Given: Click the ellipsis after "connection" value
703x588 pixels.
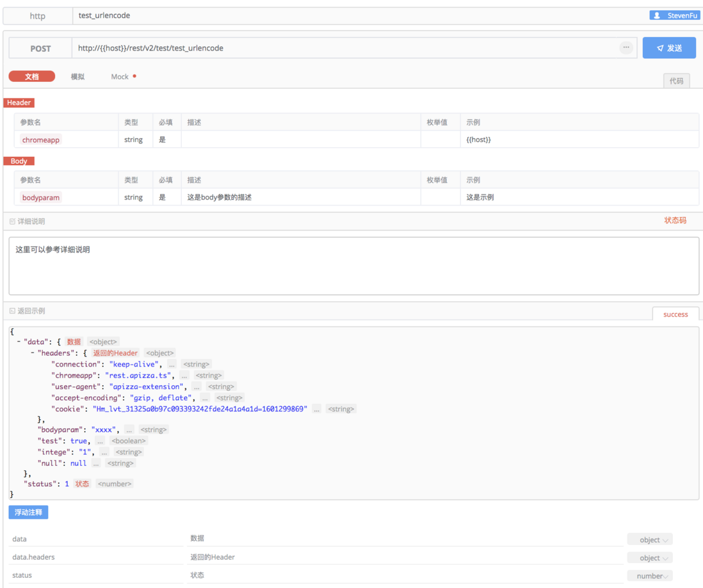Looking at the screenshot, I should coord(172,364).
